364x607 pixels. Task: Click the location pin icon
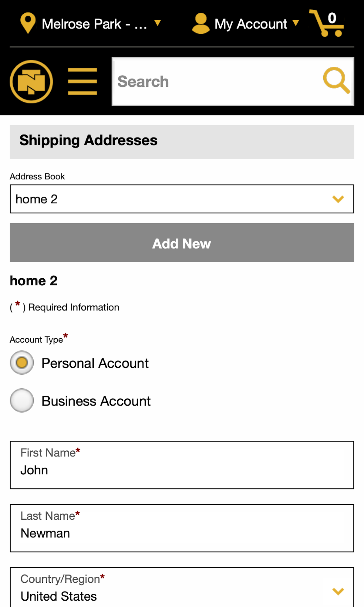28,24
